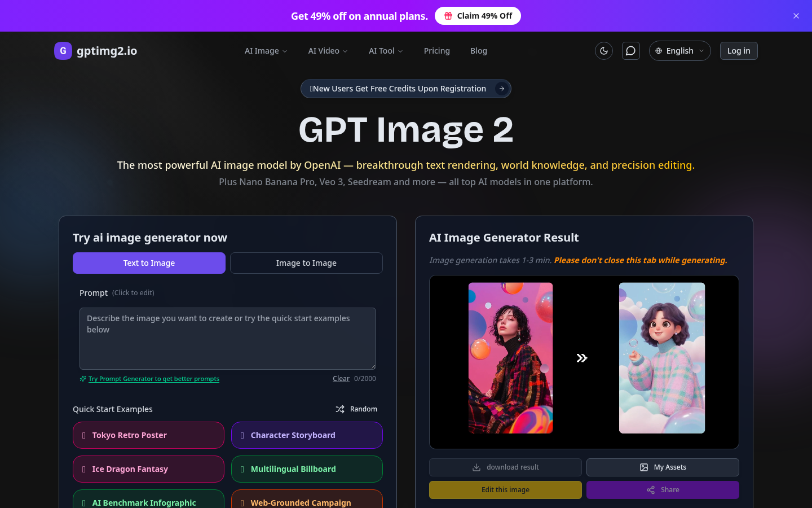Navigate to the Blog section
812x508 pixels.
479,51
